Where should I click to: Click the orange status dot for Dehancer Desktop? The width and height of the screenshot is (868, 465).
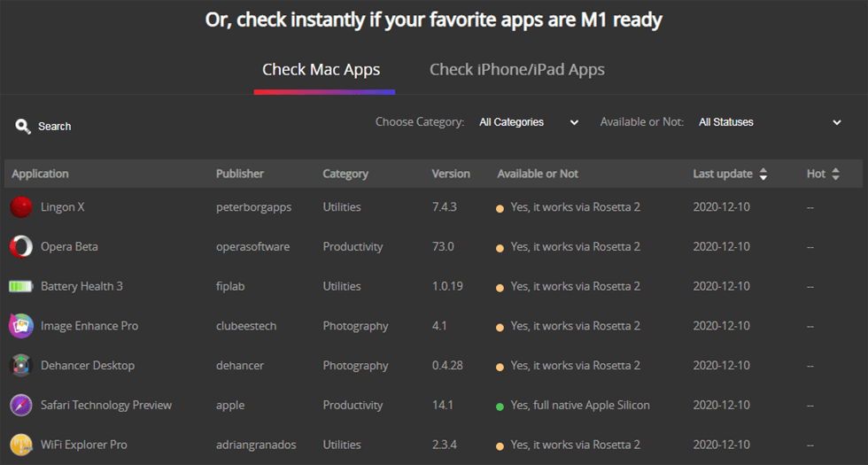500,367
